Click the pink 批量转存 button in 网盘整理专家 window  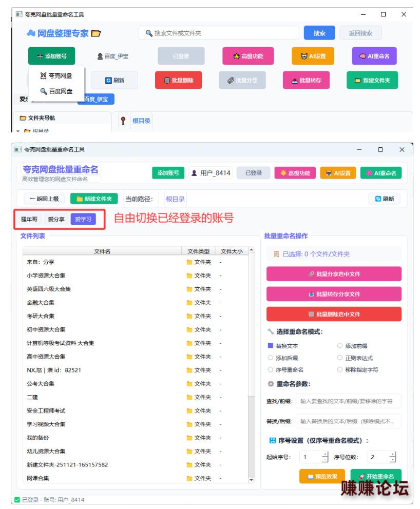coord(307,80)
